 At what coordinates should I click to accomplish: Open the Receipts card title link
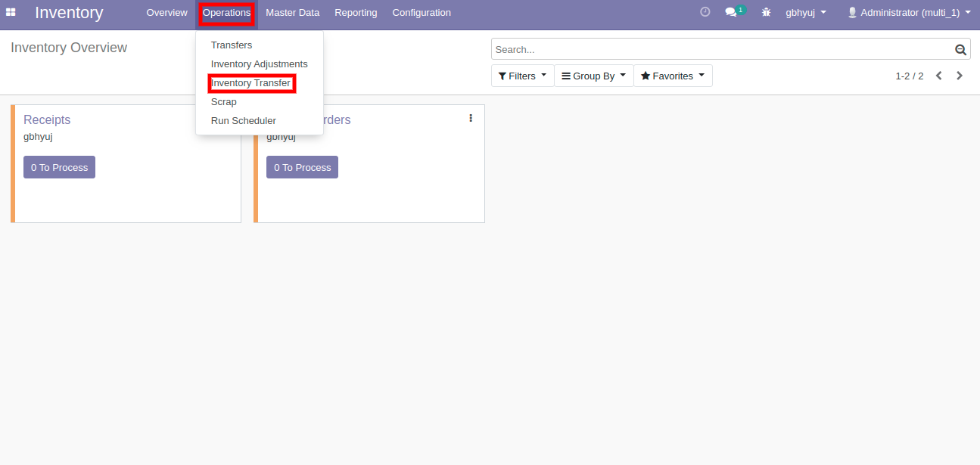tap(47, 119)
